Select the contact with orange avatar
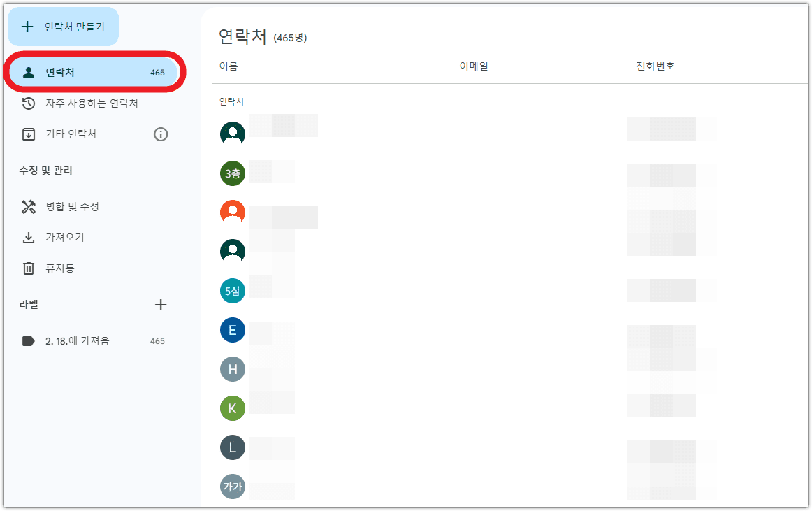812x511 pixels. tap(233, 212)
